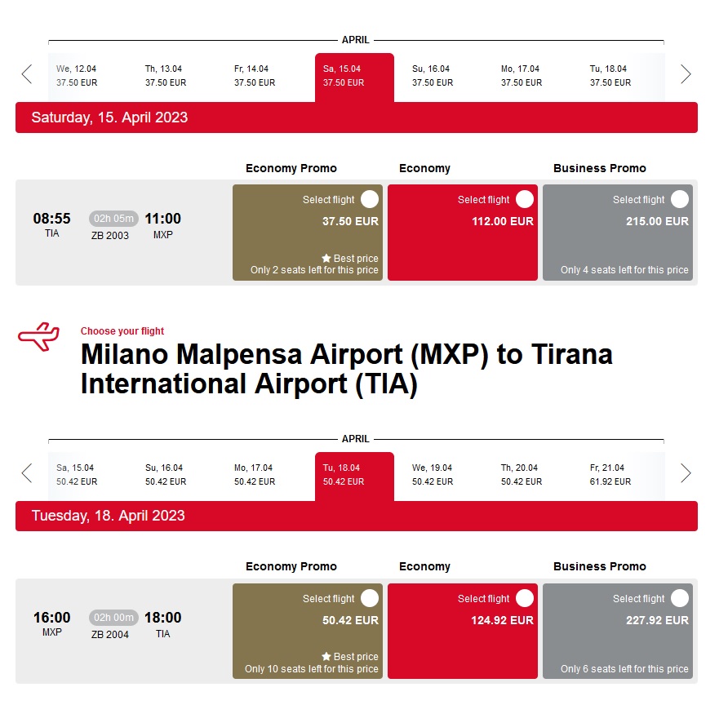
Task: Click the 02h 05m duration badge
Action: [x=113, y=219]
